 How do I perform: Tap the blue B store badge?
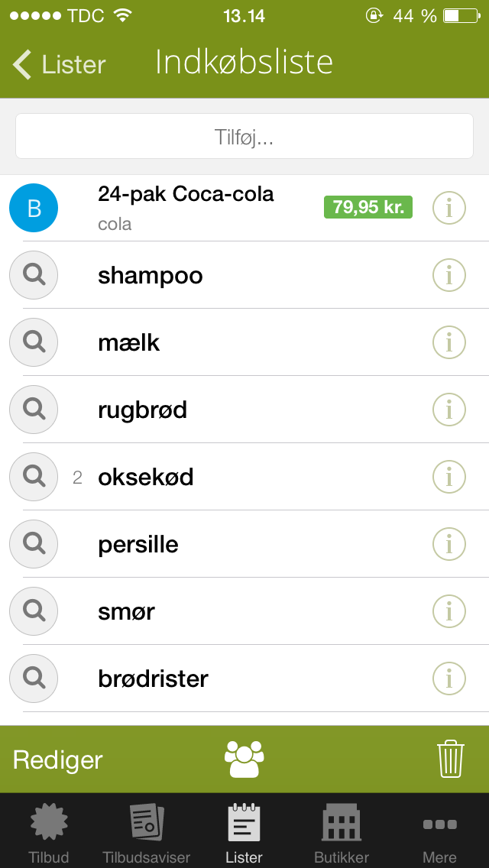tap(34, 208)
